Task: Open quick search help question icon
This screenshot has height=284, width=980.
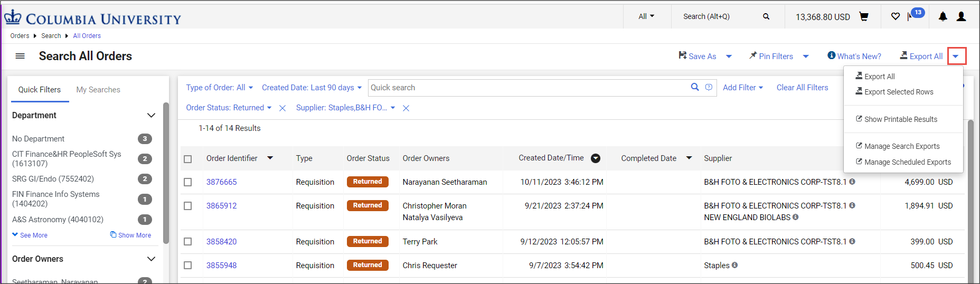Action: click(x=709, y=87)
